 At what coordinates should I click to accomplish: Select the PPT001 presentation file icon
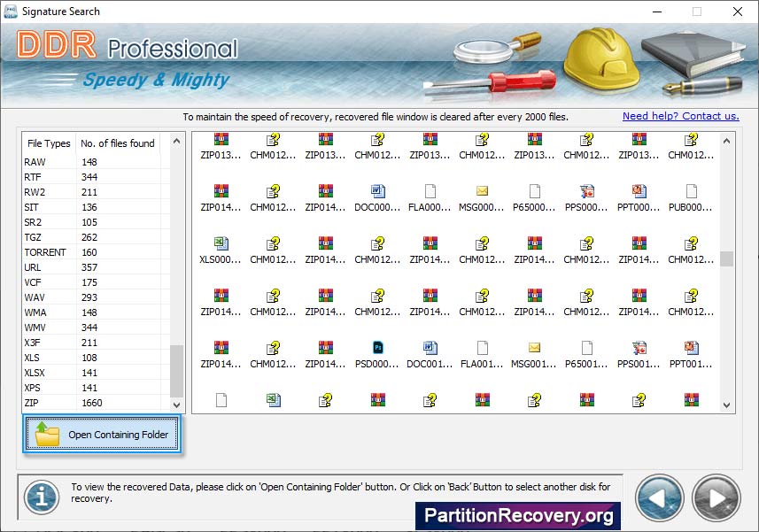click(x=691, y=348)
